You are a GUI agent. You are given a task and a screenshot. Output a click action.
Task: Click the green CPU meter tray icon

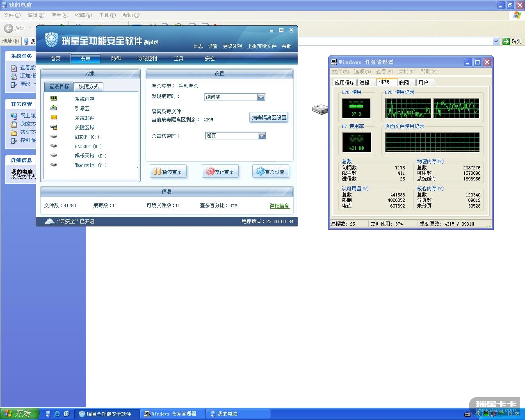click(486, 414)
